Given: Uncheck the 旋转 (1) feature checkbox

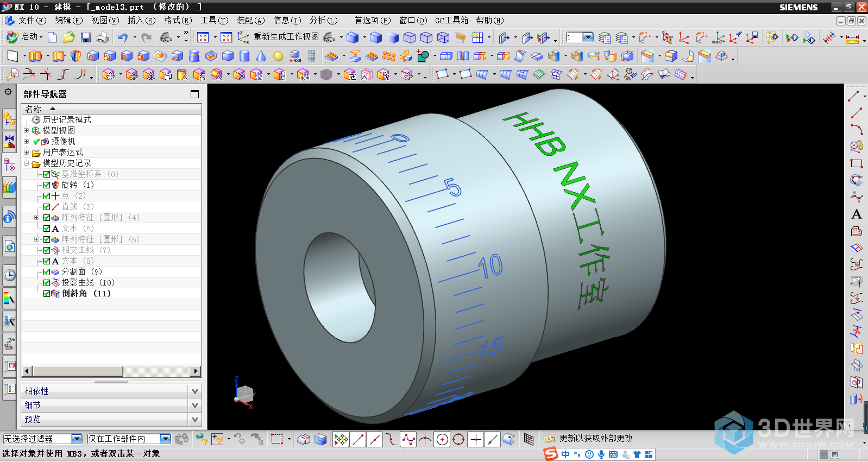Looking at the screenshot, I should pyautogui.click(x=47, y=185).
